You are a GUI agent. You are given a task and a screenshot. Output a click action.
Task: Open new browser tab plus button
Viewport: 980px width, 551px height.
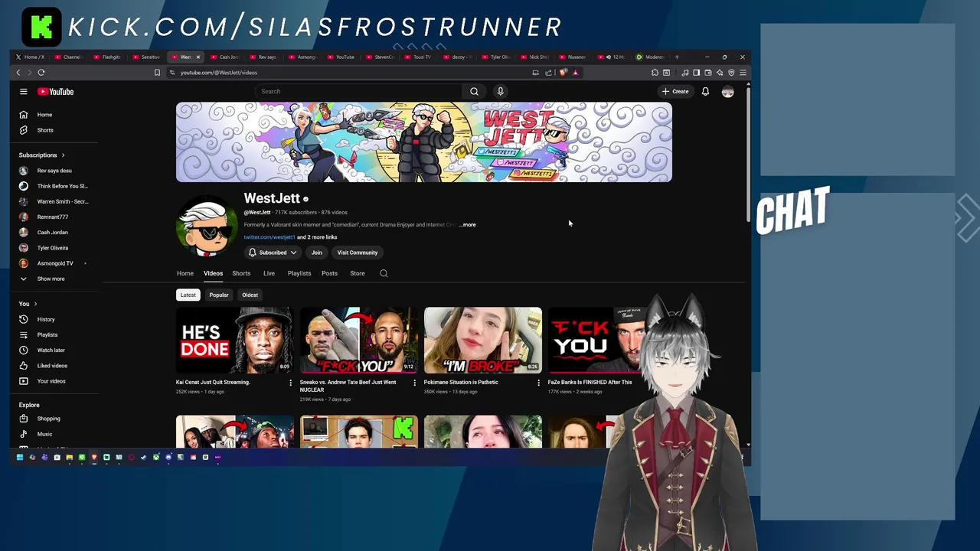[x=676, y=57]
